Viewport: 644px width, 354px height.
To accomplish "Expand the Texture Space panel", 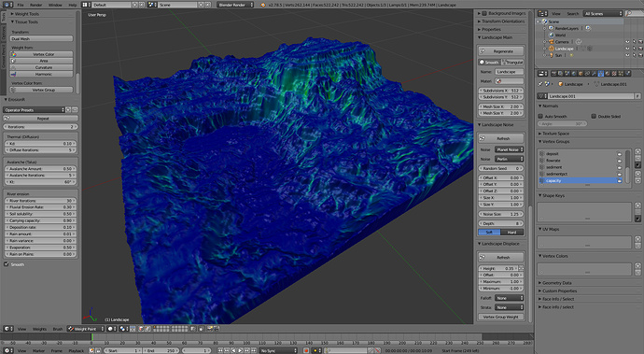I will tap(553, 134).
